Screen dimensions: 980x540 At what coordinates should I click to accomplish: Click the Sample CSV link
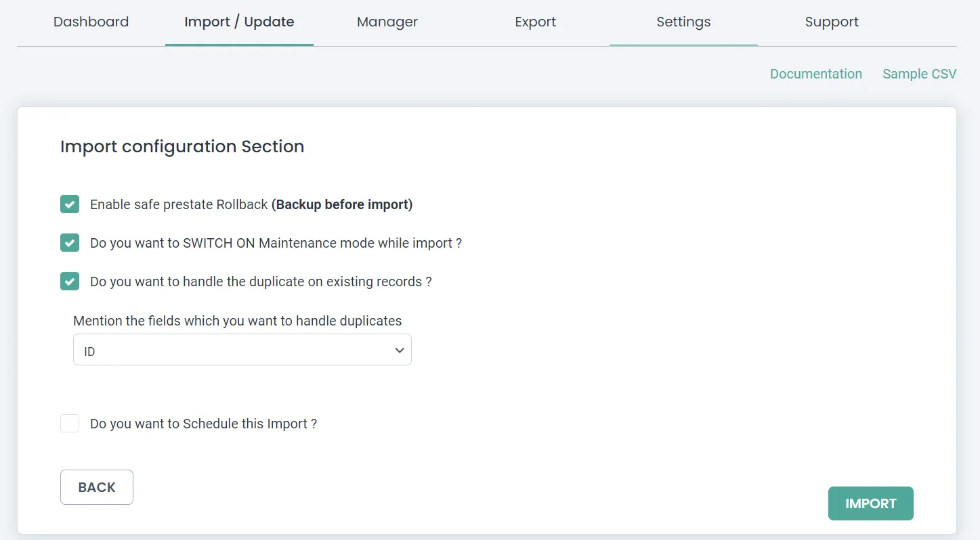pyautogui.click(x=919, y=74)
